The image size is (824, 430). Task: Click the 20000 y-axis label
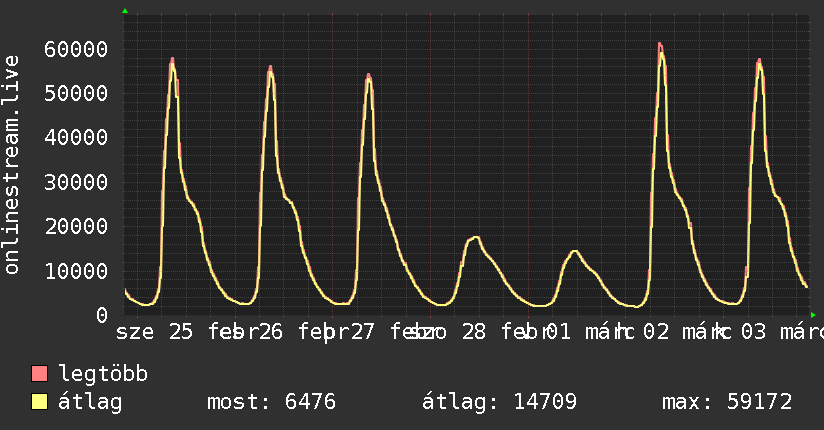coord(76,227)
